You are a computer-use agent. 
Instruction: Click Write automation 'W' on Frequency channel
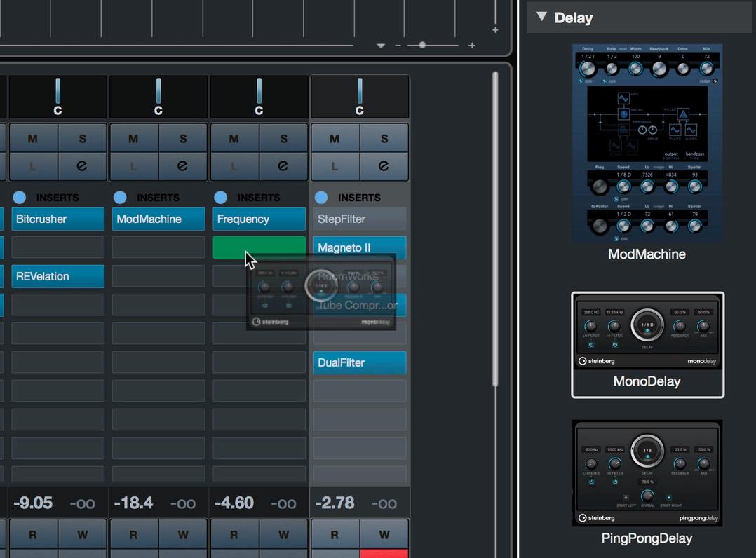283,534
